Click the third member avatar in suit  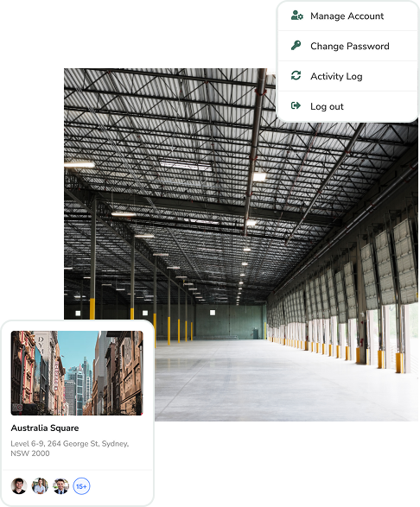coord(60,486)
